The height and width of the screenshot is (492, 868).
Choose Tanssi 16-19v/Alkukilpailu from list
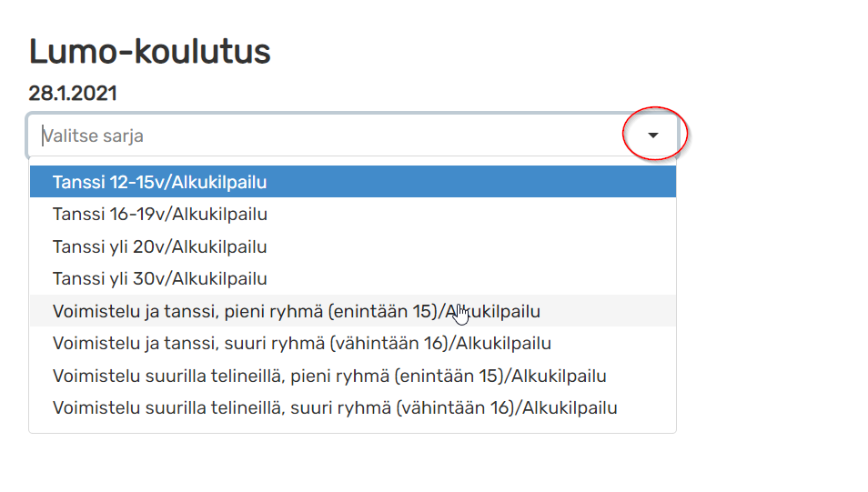353,215
